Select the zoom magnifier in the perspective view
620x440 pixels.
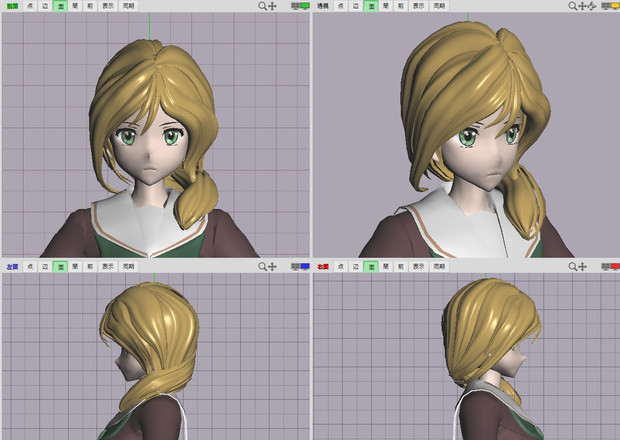pyautogui.click(x=573, y=6)
